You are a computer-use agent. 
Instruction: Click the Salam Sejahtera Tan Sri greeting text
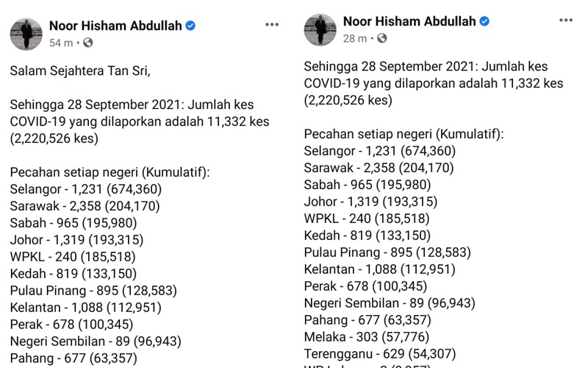[80, 71]
